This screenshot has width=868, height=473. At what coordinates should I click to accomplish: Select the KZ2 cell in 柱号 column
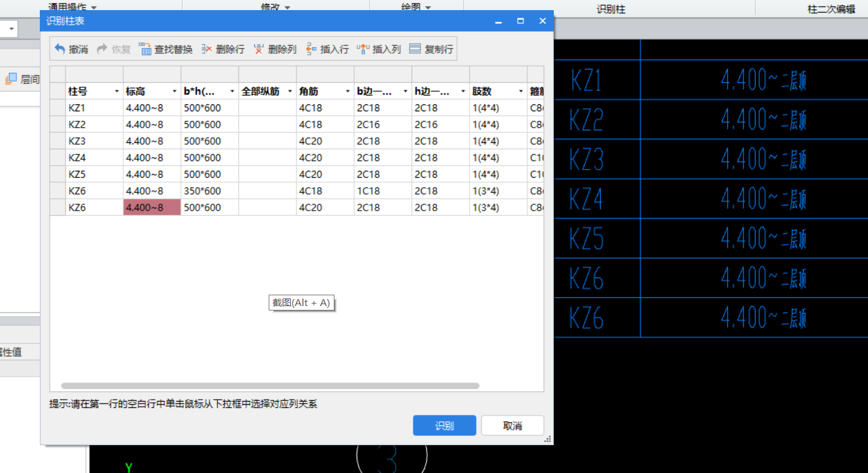click(x=94, y=125)
